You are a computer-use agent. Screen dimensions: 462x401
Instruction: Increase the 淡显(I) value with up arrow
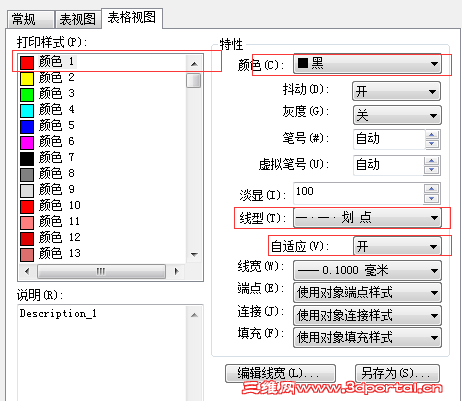(x=432, y=189)
